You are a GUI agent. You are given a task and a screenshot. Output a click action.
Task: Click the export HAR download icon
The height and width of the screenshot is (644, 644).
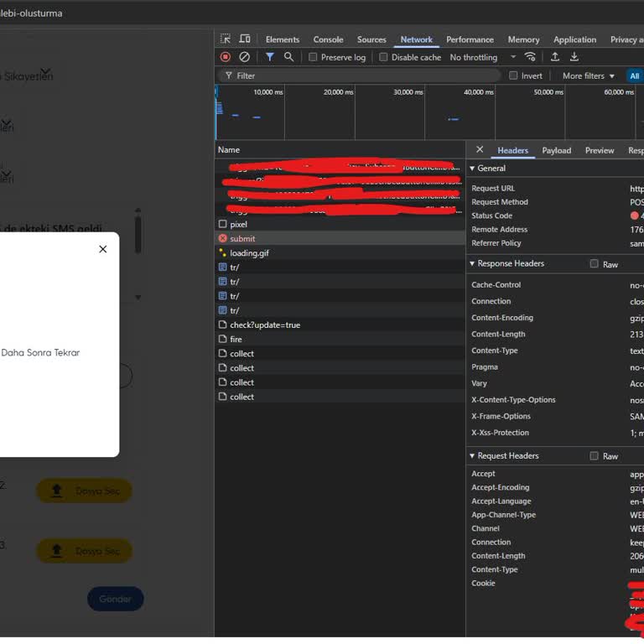click(574, 57)
